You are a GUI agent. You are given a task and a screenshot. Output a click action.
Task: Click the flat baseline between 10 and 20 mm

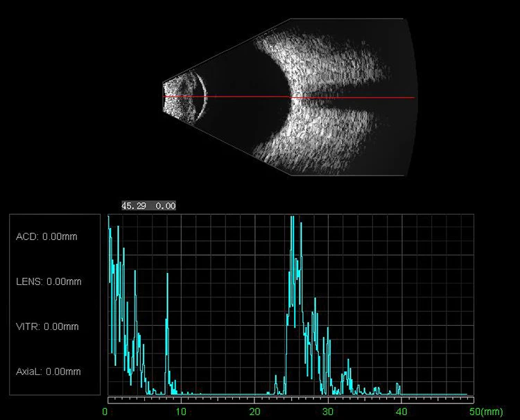coord(218,393)
